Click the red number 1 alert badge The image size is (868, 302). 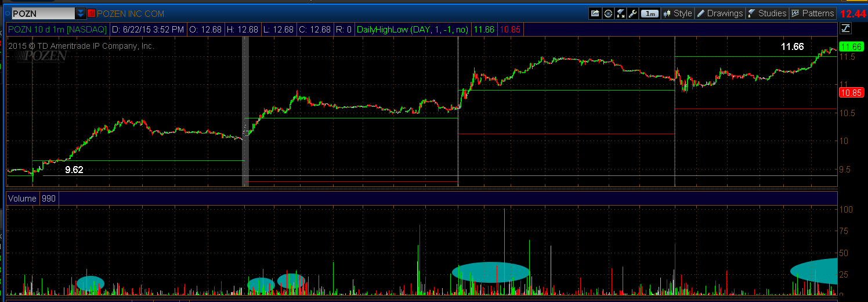[x=91, y=13]
